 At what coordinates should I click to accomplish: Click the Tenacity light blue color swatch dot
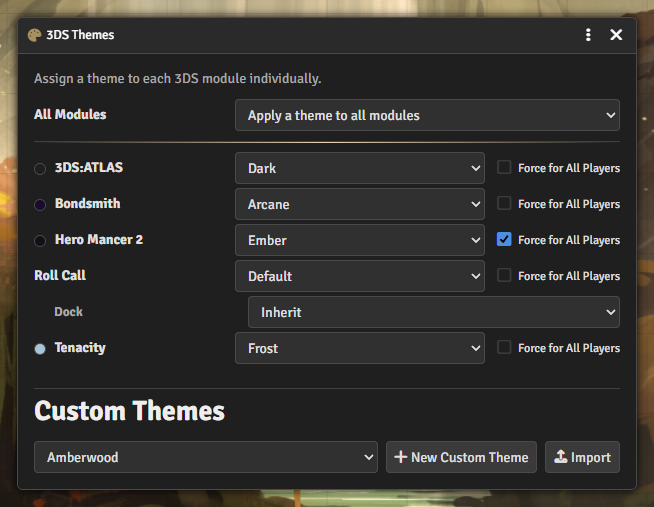pyautogui.click(x=40, y=349)
